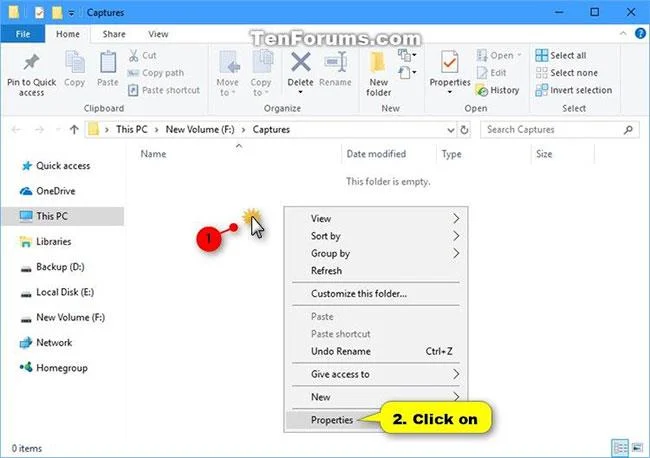Open the Move to dropdown
This screenshot has width=650, height=458.
click(x=228, y=74)
